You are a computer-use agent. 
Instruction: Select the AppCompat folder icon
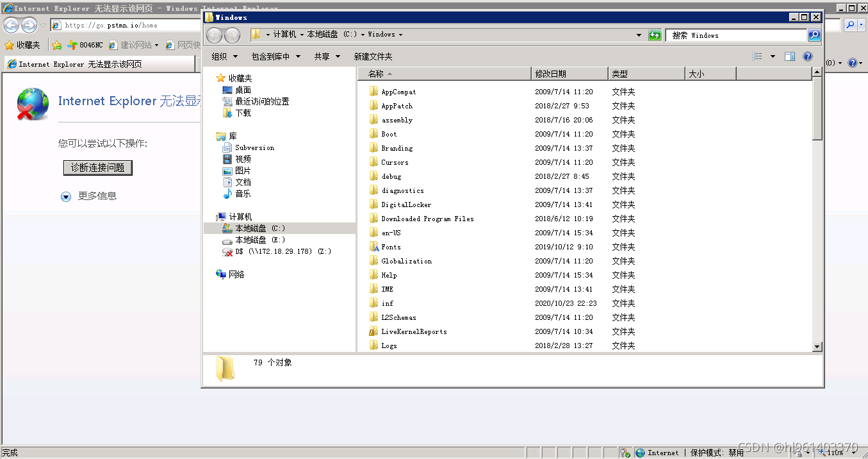coord(374,92)
